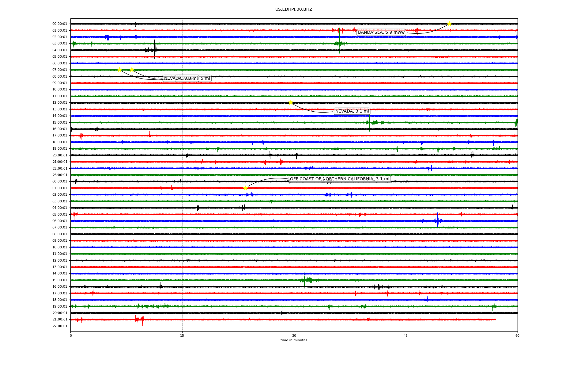
Task: Click the time label 09:00:01 on the first day
Action: pyautogui.click(x=60, y=83)
